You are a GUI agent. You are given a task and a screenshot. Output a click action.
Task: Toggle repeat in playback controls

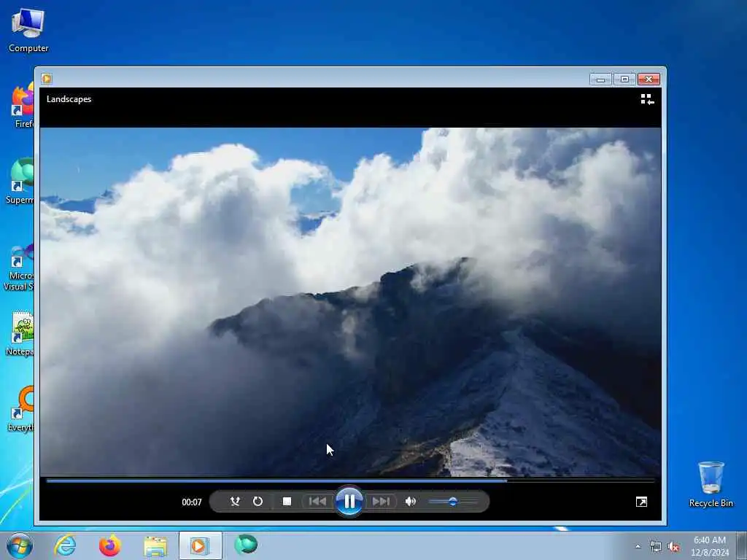pos(258,502)
